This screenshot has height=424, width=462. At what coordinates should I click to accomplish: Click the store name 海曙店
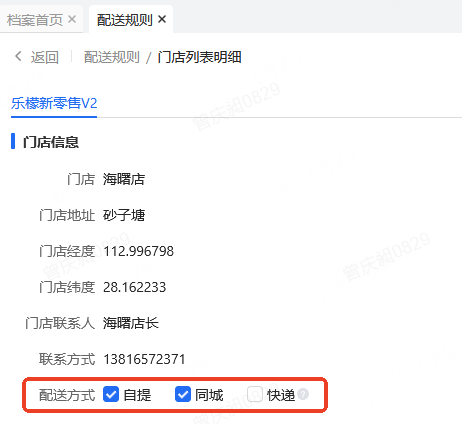pyautogui.click(x=124, y=179)
